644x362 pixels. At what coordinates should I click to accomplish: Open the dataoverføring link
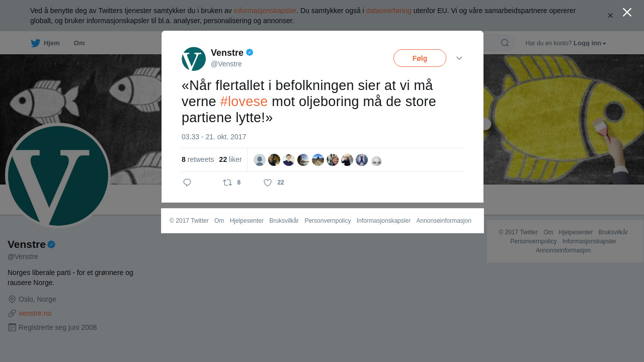(x=388, y=11)
